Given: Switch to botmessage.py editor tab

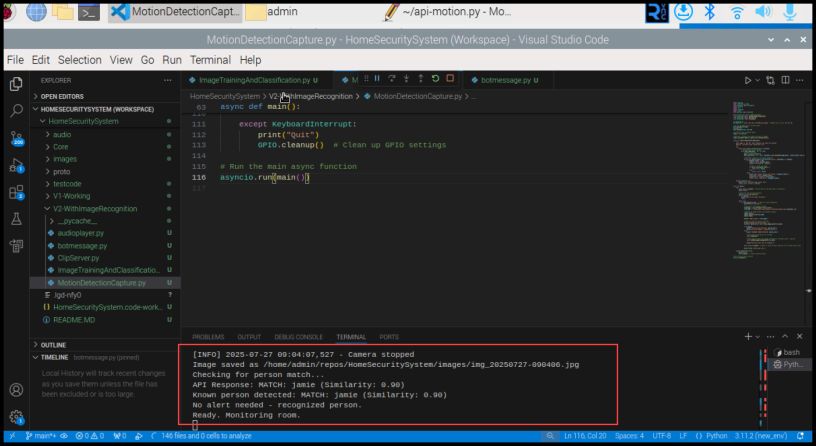Looking at the screenshot, I should tap(505, 80).
